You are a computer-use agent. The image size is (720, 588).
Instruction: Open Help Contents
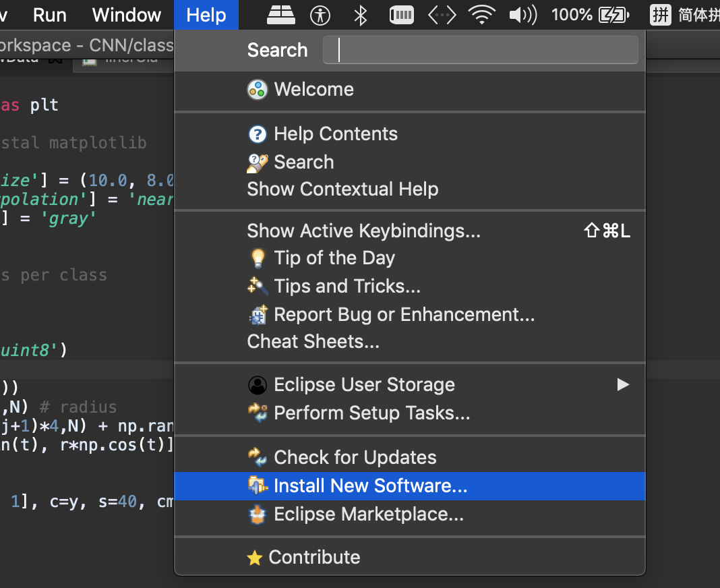pos(410,134)
